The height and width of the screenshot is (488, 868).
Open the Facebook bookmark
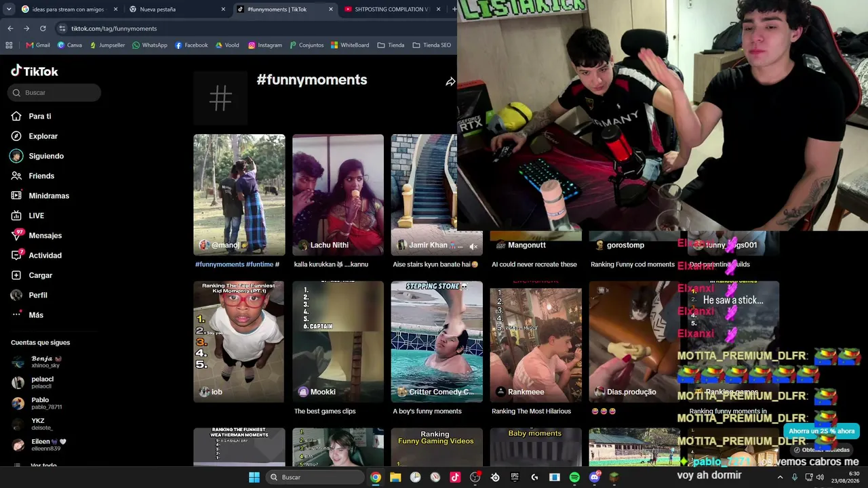click(x=191, y=45)
